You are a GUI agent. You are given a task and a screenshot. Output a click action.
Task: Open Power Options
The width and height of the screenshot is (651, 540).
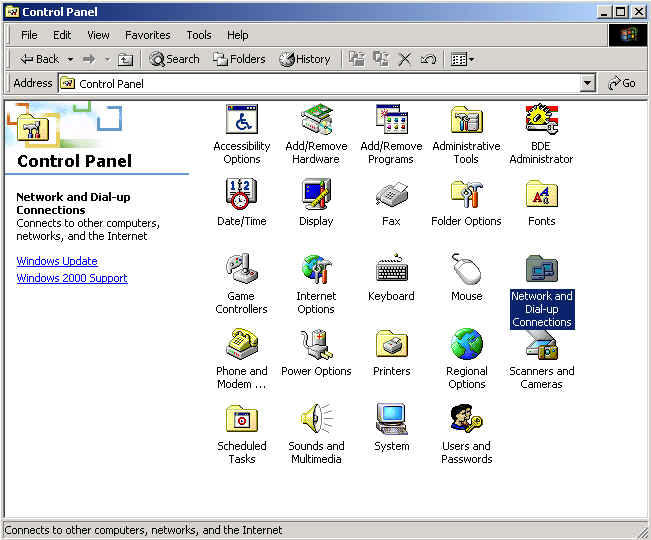tap(316, 353)
